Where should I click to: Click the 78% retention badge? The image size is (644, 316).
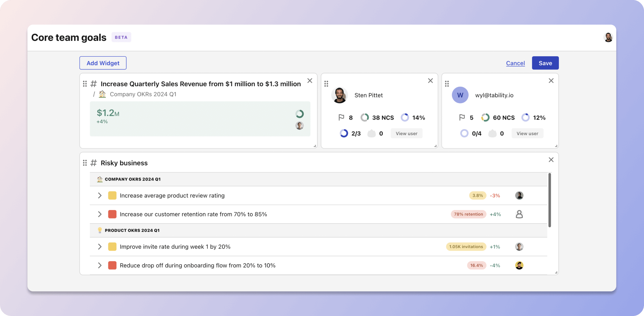click(x=468, y=214)
